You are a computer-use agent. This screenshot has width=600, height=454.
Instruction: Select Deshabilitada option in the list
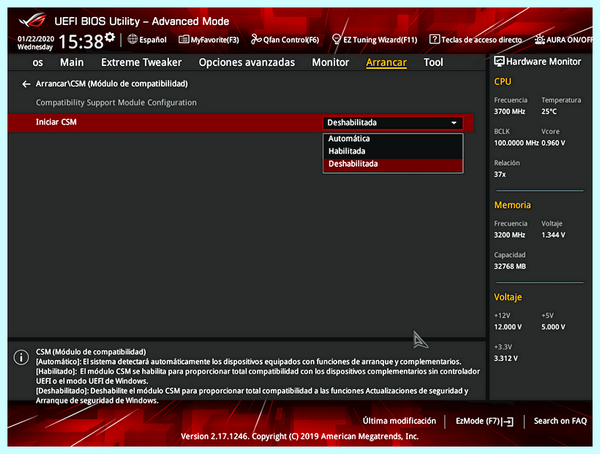point(393,164)
